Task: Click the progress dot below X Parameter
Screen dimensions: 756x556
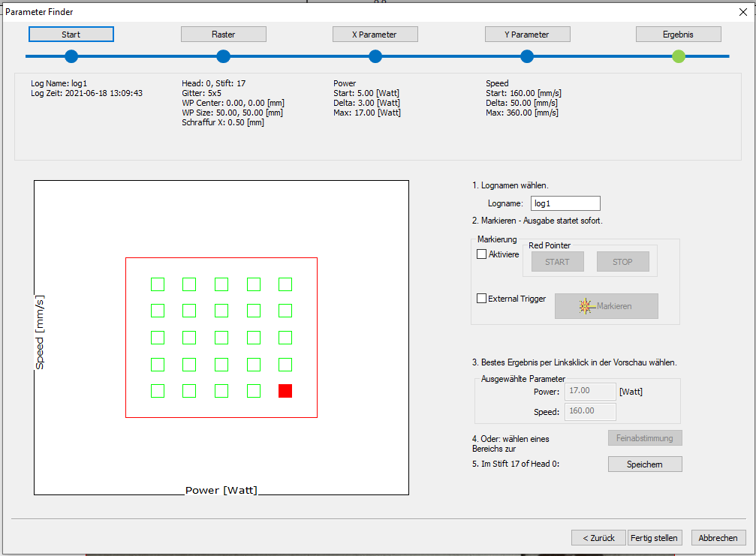Action: click(375, 56)
